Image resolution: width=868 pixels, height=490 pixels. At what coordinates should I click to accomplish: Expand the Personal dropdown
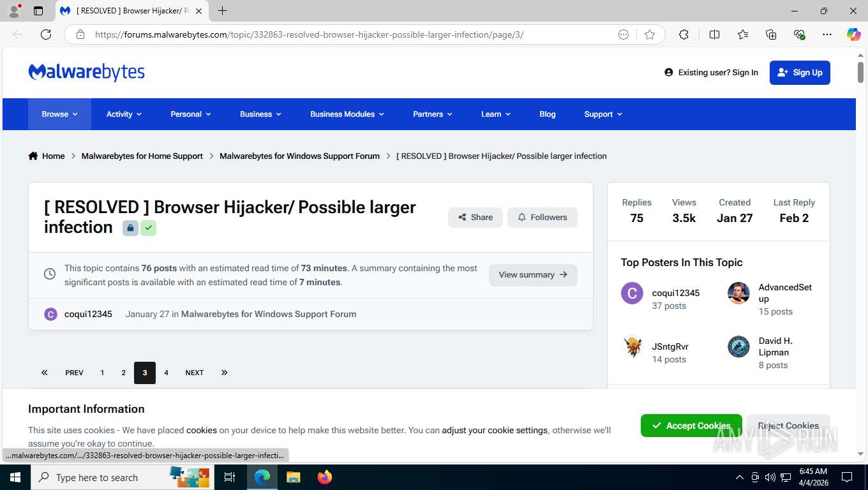point(190,114)
